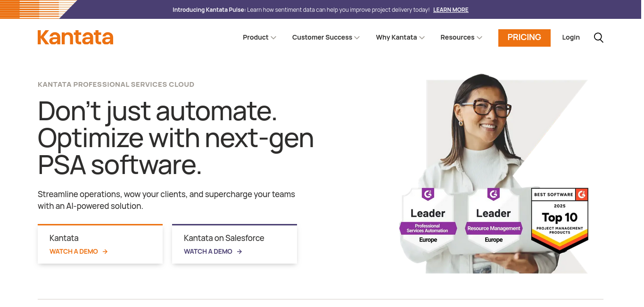Viewport: 644px width, 307px height.
Task: Expand the Why Kantata chevron
Action: point(422,38)
